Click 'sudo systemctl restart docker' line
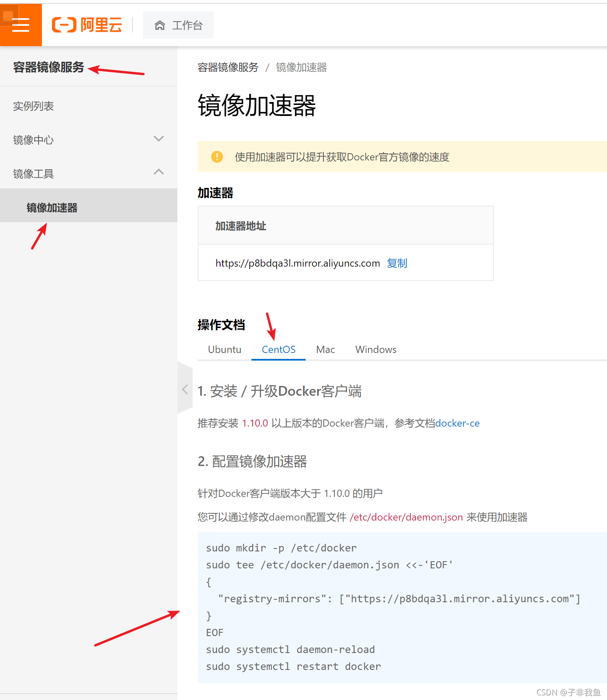 click(293, 667)
